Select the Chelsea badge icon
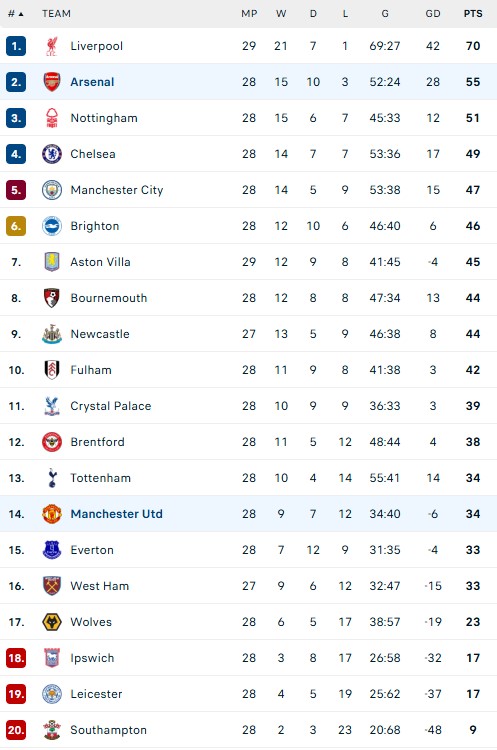Screen dimensions: 497x750 point(52,154)
